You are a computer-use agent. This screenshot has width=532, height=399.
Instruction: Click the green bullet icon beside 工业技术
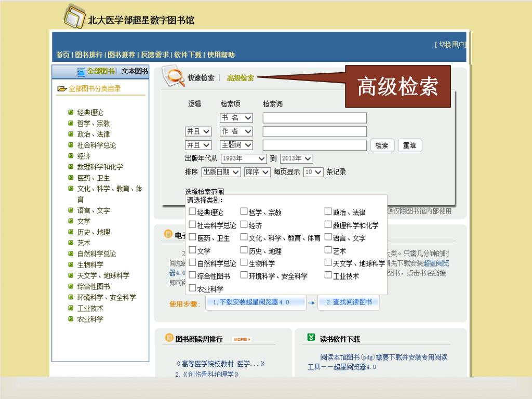click(x=71, y=308)
